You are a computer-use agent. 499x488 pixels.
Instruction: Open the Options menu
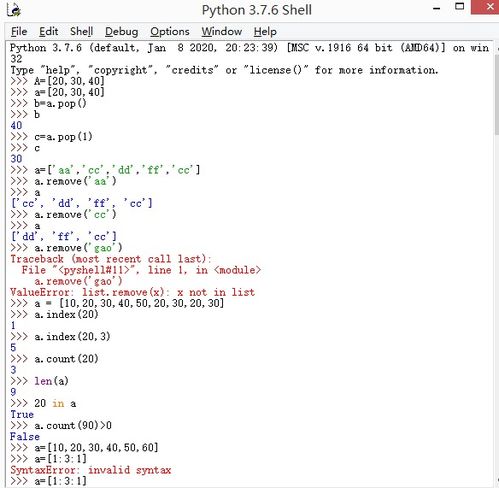pyautogui.click(x=170, y=32)
